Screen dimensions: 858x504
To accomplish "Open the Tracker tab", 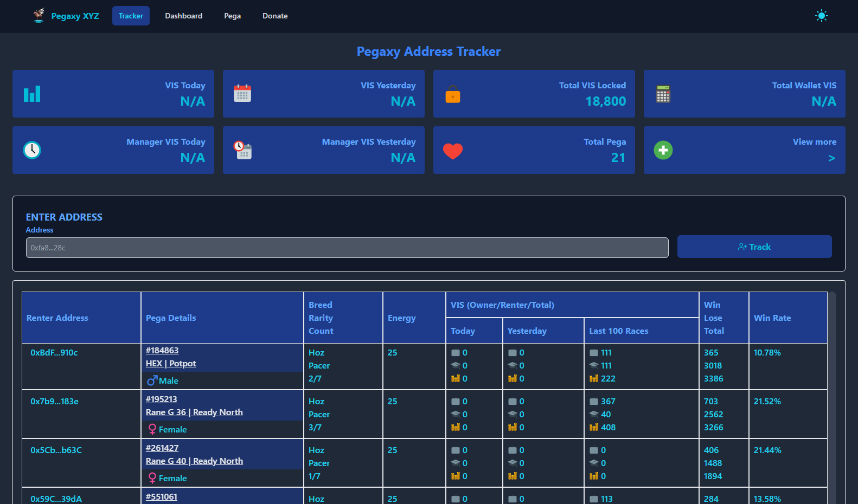I will [x=131, y=16].
